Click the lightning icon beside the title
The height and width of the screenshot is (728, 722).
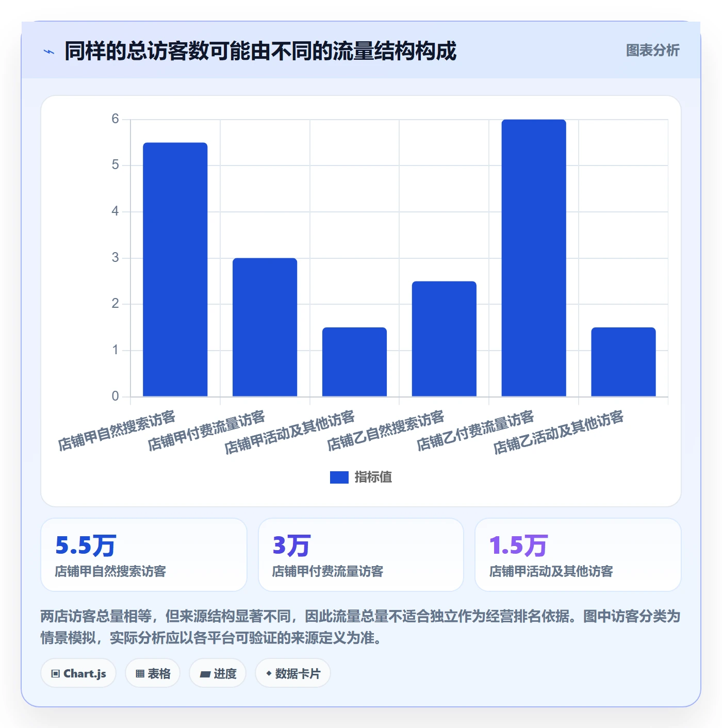pyautogui.click(x=49, y=52)
